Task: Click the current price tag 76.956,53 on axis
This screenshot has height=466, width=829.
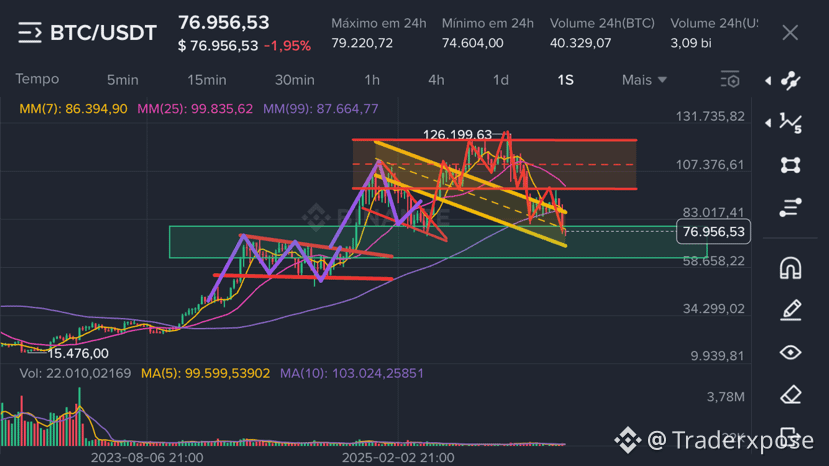Action: pyautogui.click(x=713, y=232)
